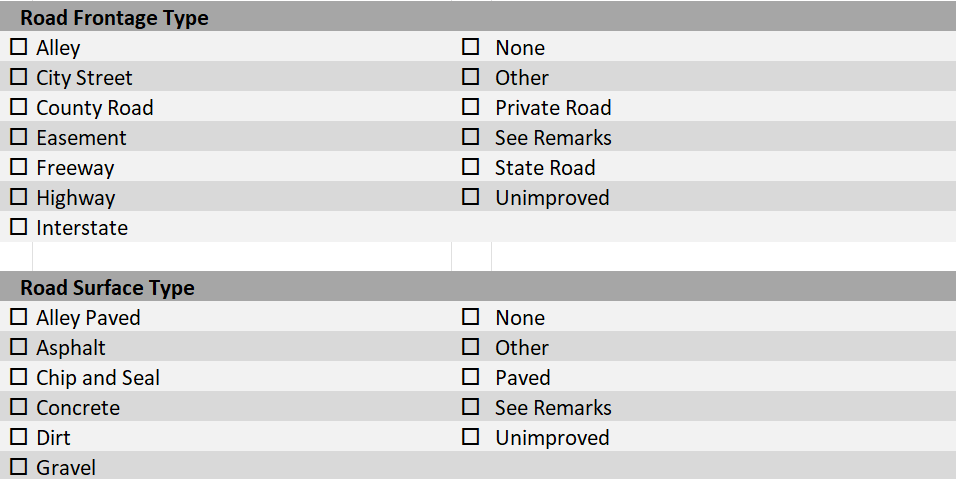The height and width of the screenshot is (479, 956).
Task: Select the Chip and Seal checkbox
Action: point(19,377)
